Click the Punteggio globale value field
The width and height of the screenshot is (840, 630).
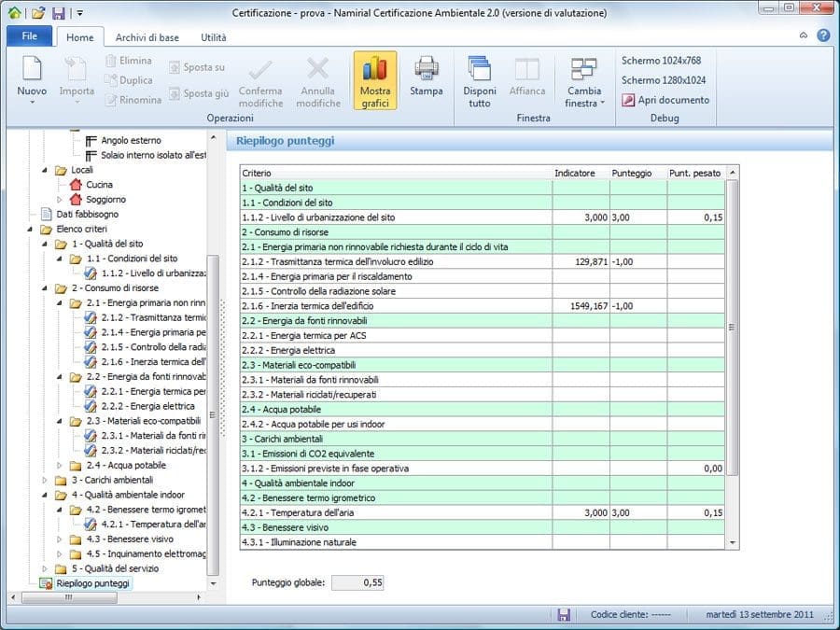357,582
